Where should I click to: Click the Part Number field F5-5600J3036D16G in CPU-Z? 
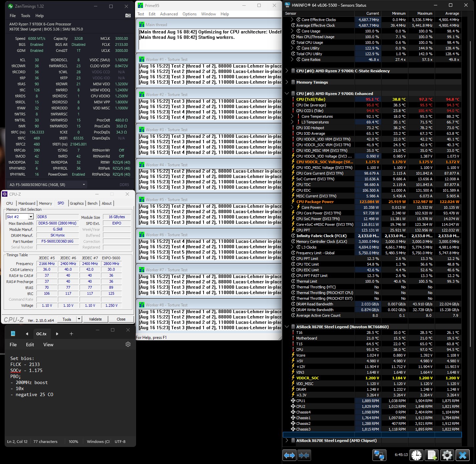pos(57,241)
